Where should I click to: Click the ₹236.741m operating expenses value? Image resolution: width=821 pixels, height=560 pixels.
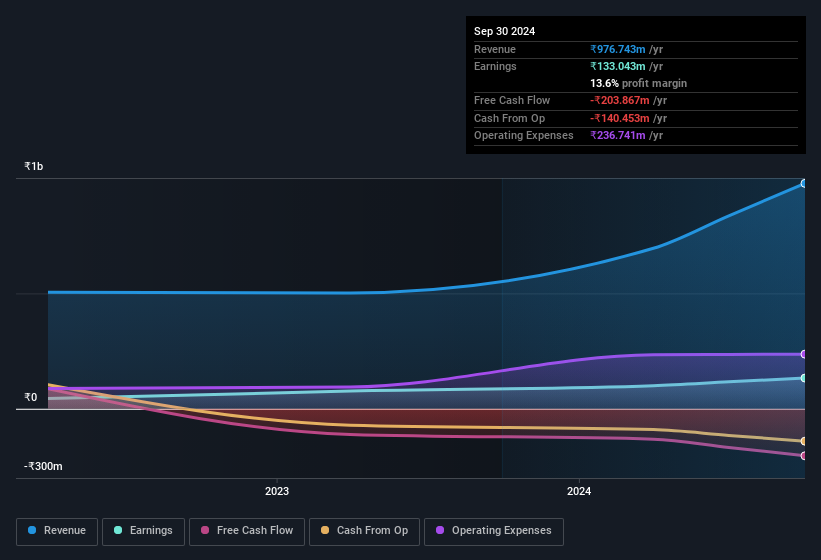618,135
